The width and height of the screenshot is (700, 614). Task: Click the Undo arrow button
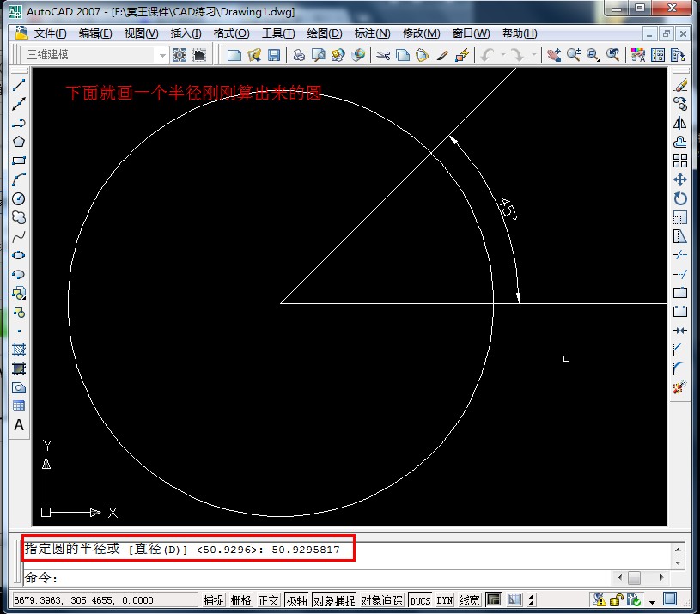pos(488,55)
